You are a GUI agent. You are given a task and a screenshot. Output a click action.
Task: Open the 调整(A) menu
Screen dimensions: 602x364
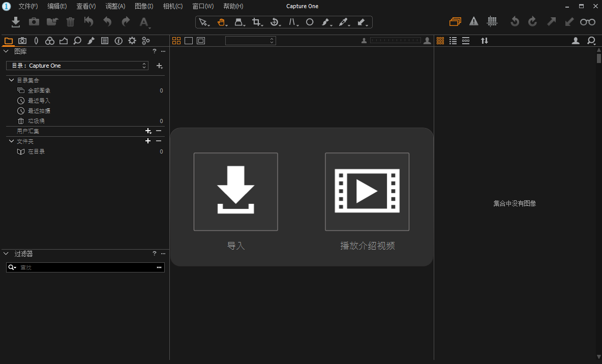click(115, 6)
